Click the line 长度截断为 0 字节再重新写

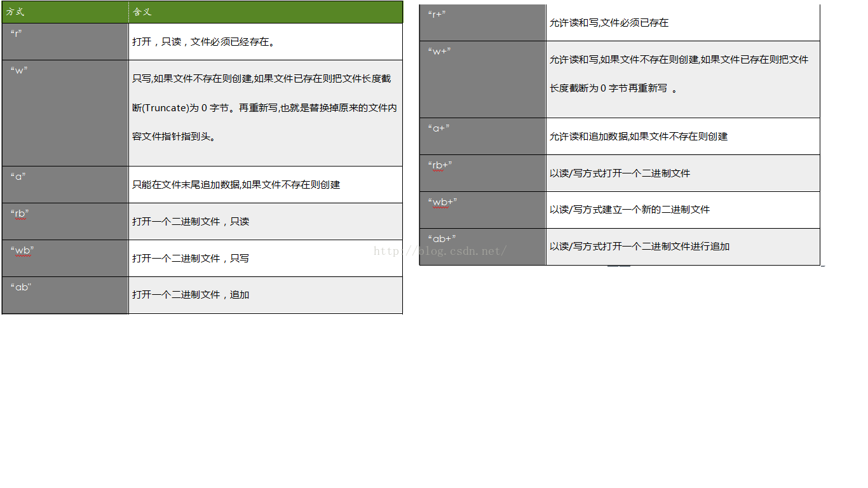click(613, 88)
